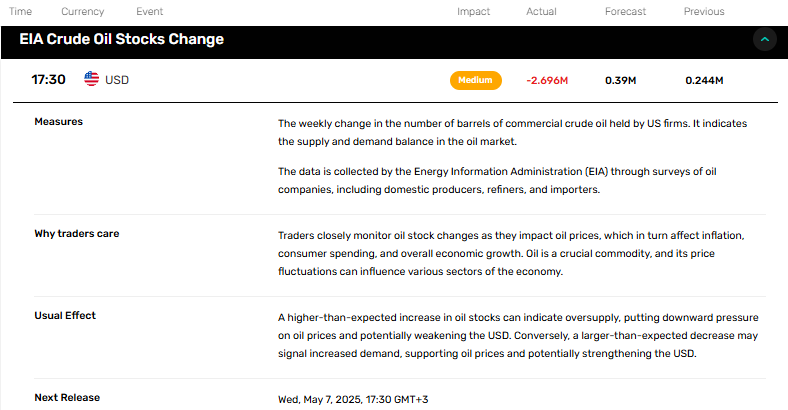
Task: Select the forecast value 0.39M
Action: [621, 80]
